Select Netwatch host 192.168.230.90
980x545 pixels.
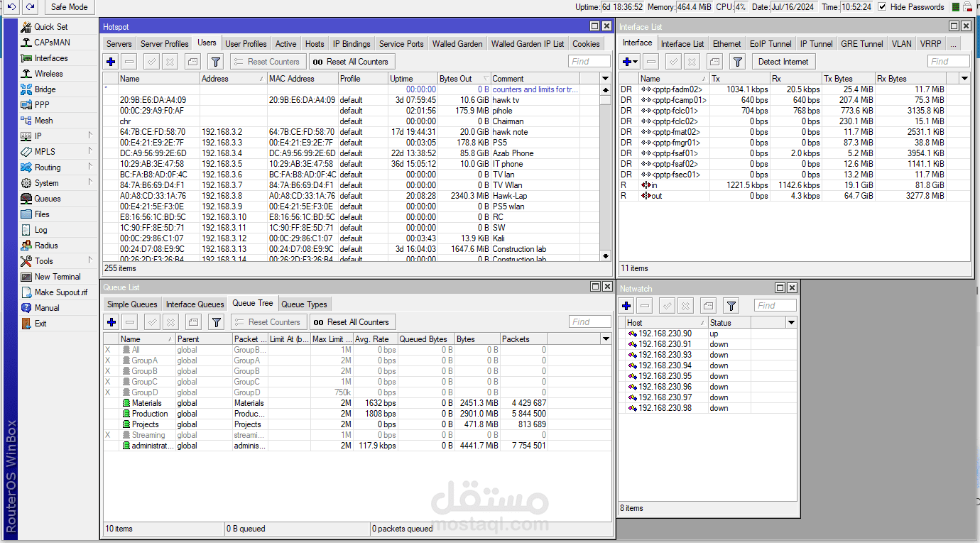pyautogui.click(x=708, y=334)
